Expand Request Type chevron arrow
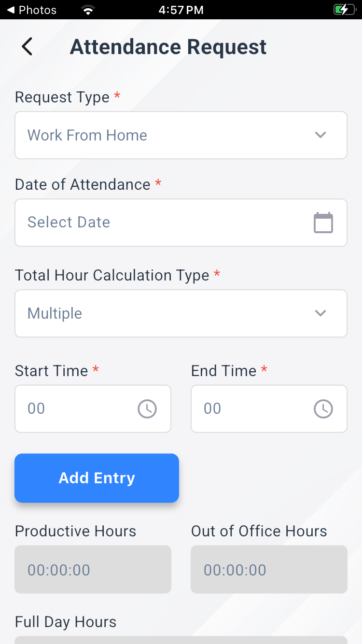The width and height of the screenshot is (362, 644). (320, 135)
